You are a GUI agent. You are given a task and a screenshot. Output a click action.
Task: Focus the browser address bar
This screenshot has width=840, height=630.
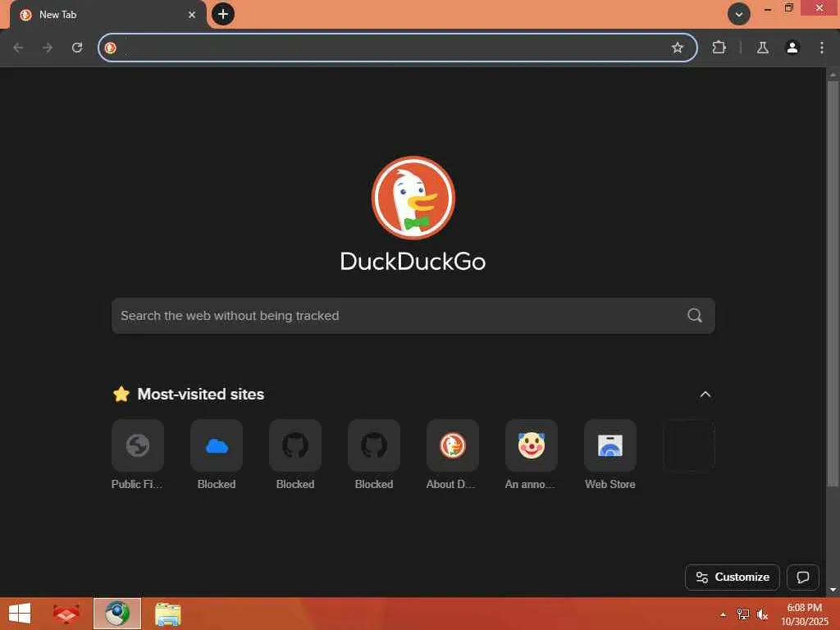click(398, 48)
